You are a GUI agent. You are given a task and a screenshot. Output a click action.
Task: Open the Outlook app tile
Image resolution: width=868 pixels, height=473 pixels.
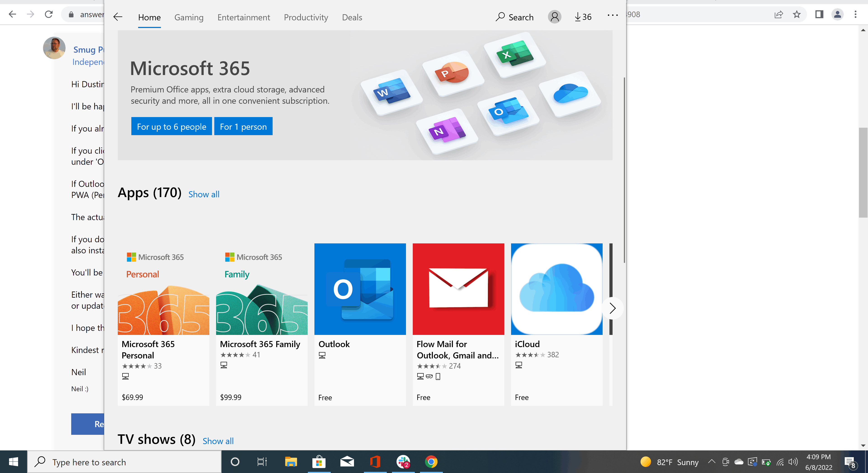(360, 325)
